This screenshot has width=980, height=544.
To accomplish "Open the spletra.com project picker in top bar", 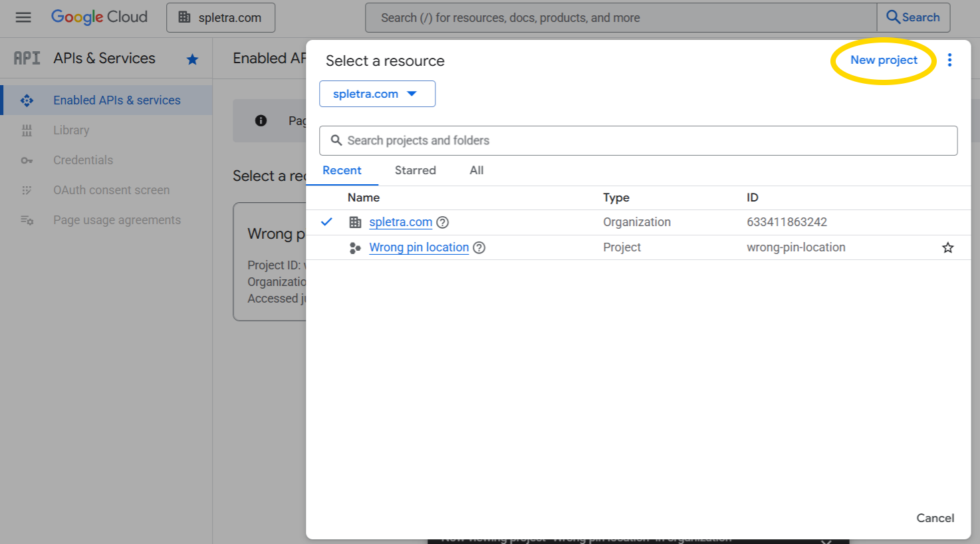I will coord(220,17).
